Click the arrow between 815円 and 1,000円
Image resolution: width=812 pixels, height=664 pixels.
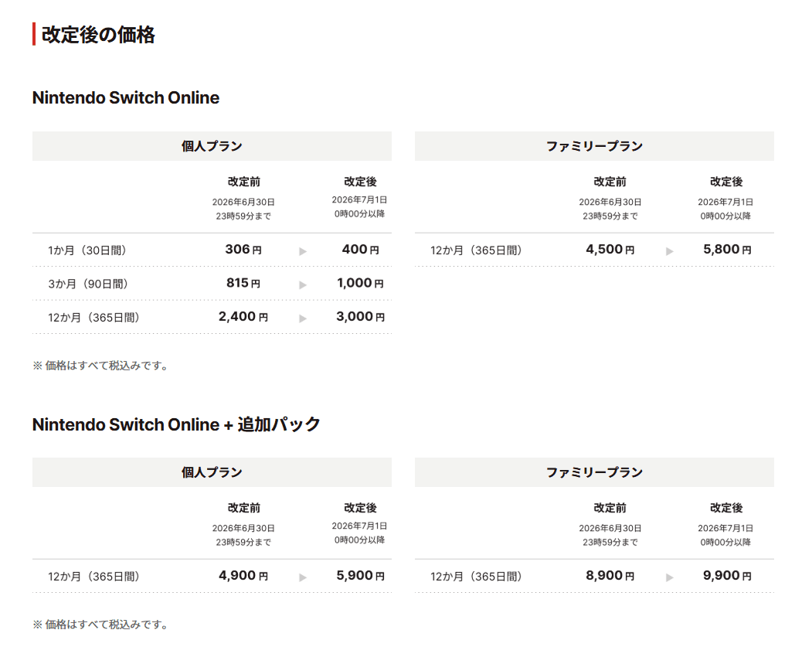coord(303,285)
